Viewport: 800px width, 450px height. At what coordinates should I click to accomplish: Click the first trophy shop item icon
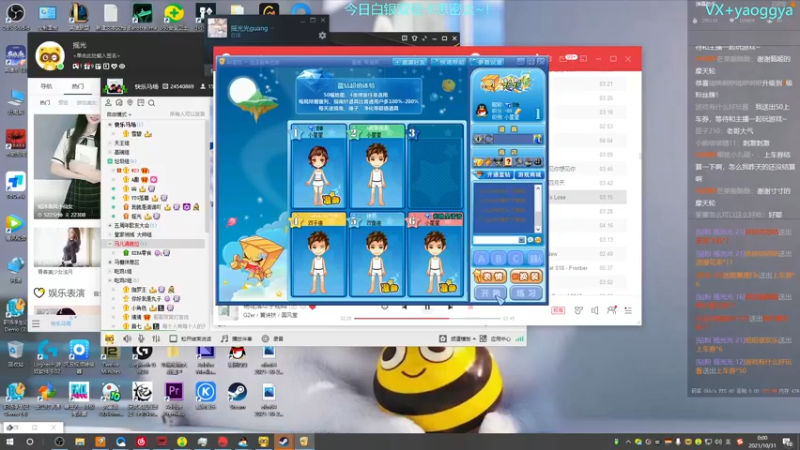click(479, 162)
